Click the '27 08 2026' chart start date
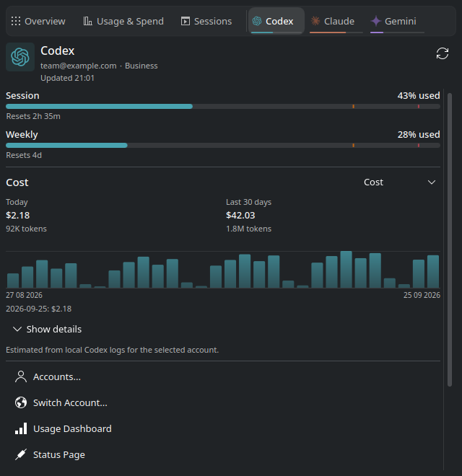 click(24, 295)
